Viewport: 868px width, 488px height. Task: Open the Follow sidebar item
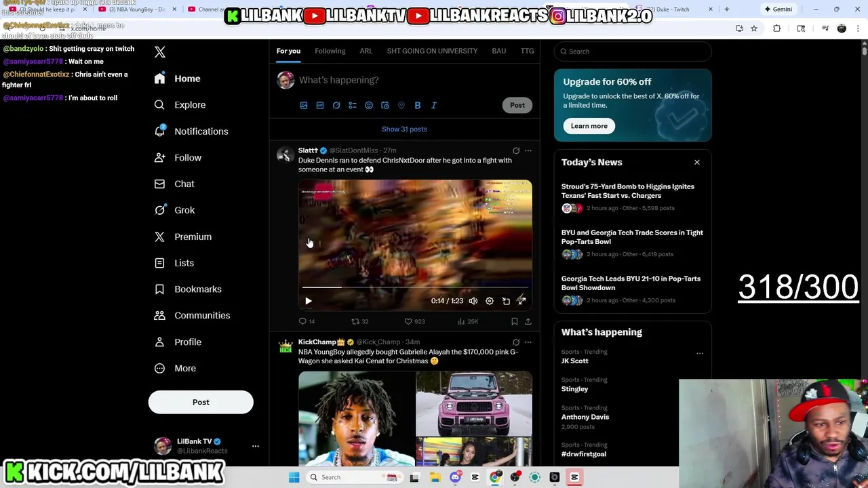178,158
